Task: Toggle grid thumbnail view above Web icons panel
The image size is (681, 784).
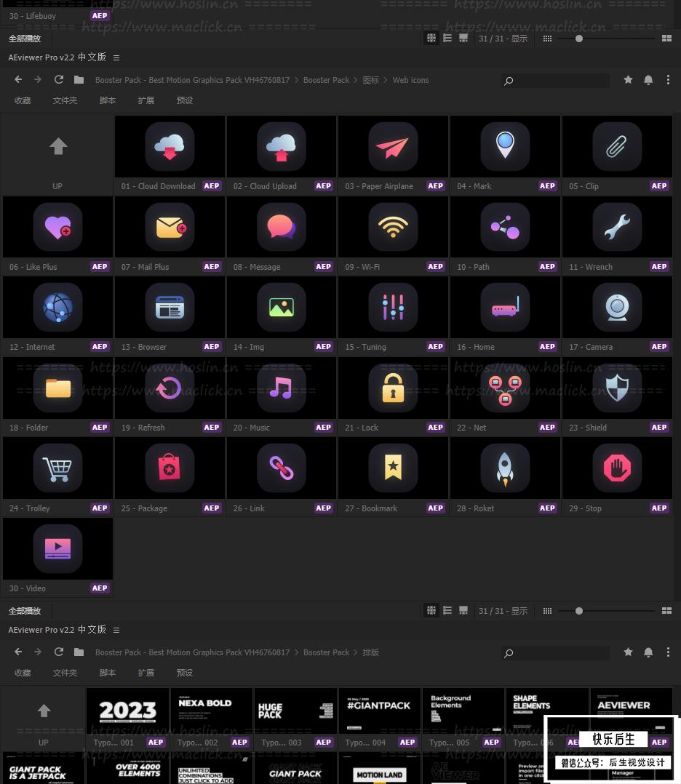Action: 431,38
